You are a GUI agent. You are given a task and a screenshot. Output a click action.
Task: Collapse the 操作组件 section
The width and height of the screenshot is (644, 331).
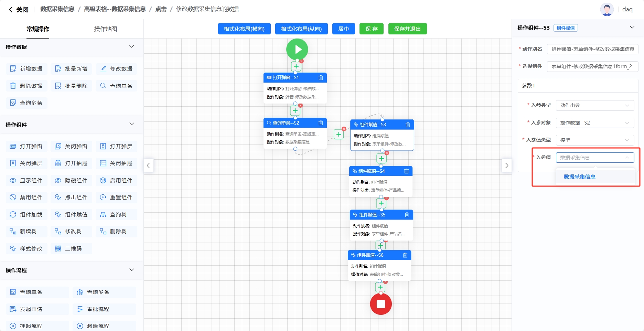131,124
